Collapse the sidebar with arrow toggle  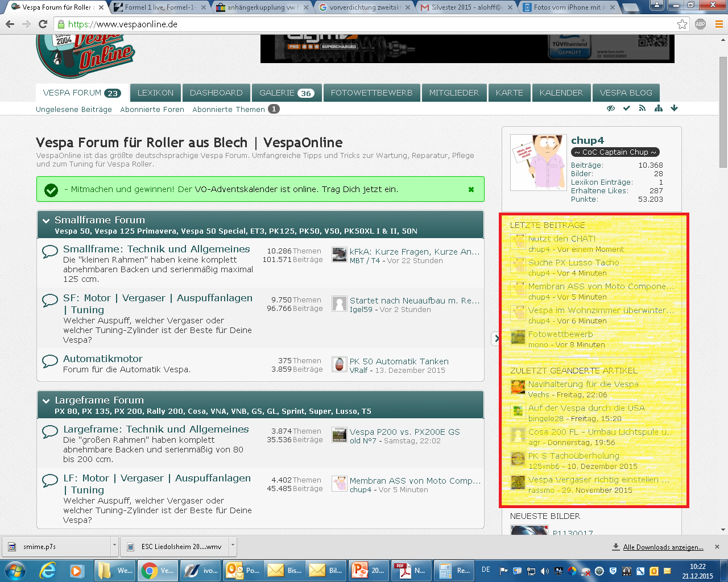click(x=496, y=339)
